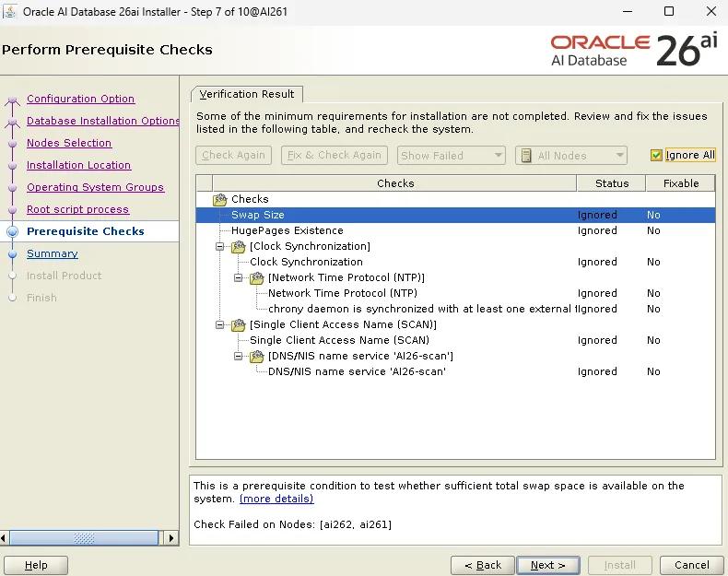Click the Fixable column header

(681, 183)
